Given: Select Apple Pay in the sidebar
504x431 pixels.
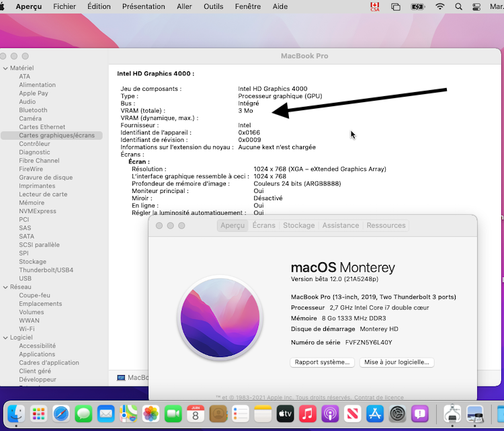Looking at the screenshot, I should pyautogui.click(x=34, y=93).
